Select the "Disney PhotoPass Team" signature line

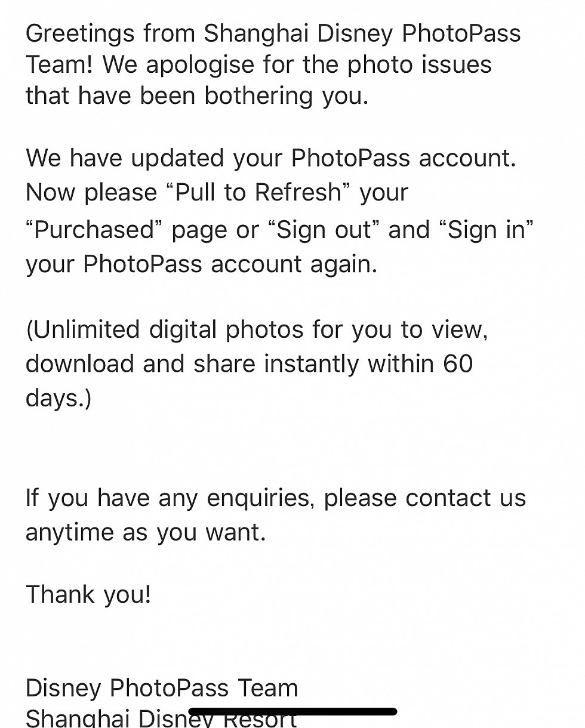tap(162, 688)
